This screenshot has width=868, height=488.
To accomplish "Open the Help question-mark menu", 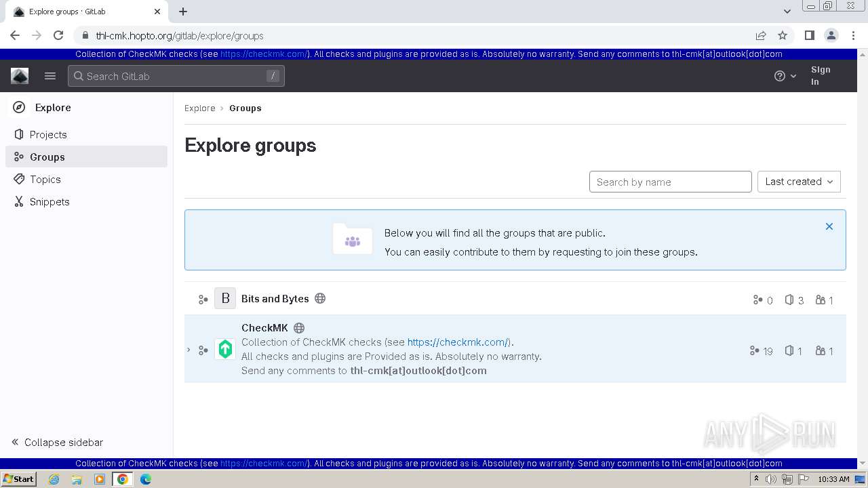I will 785,76.
